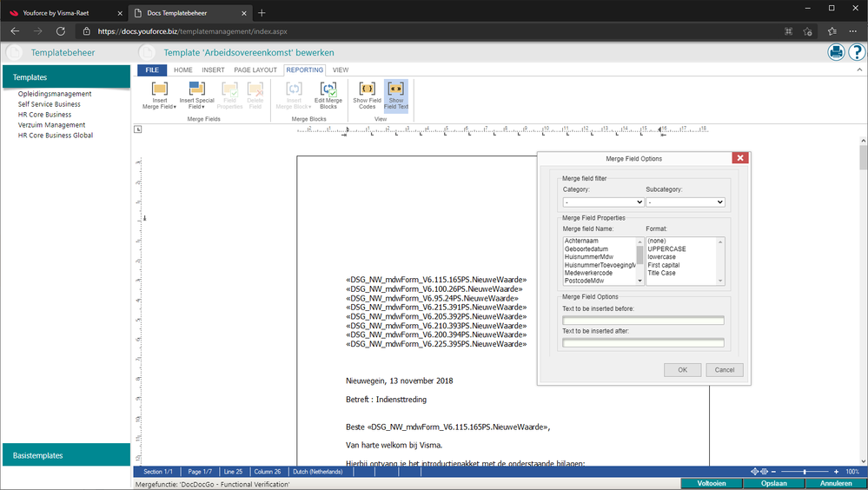Show Field Codes in the document
The height and width of the screenshot is (490, 868).
(x=367, y=89)
